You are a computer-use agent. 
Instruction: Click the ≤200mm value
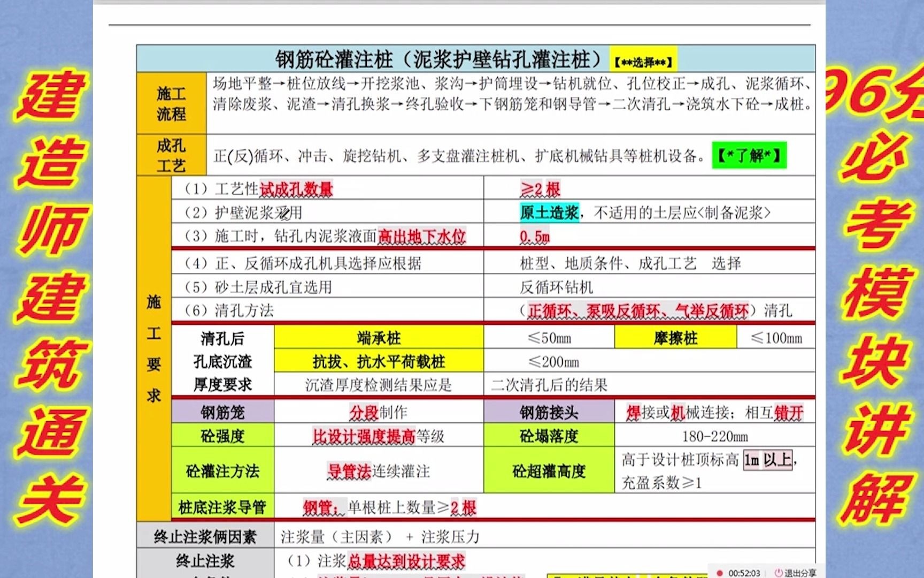[x=553, y=362]
